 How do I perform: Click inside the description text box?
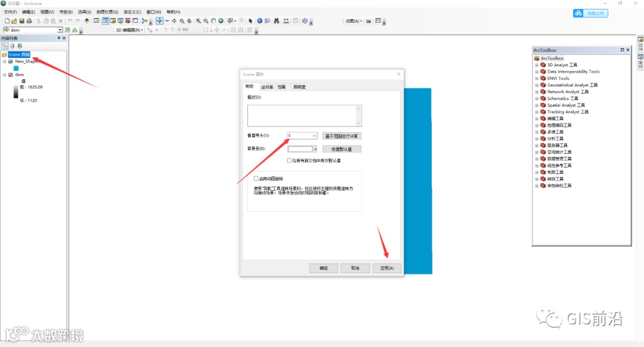tap(302, 116)
